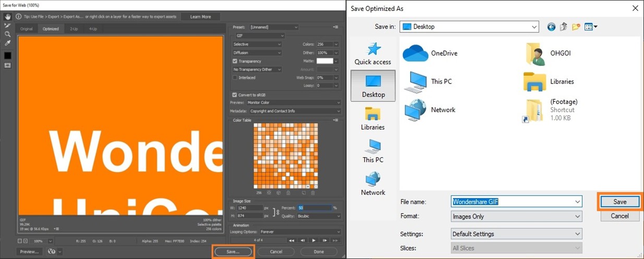Click the Learn More button
Image resolution: width=644 pixels, height=259 pixels.
(x=200, y=17)
